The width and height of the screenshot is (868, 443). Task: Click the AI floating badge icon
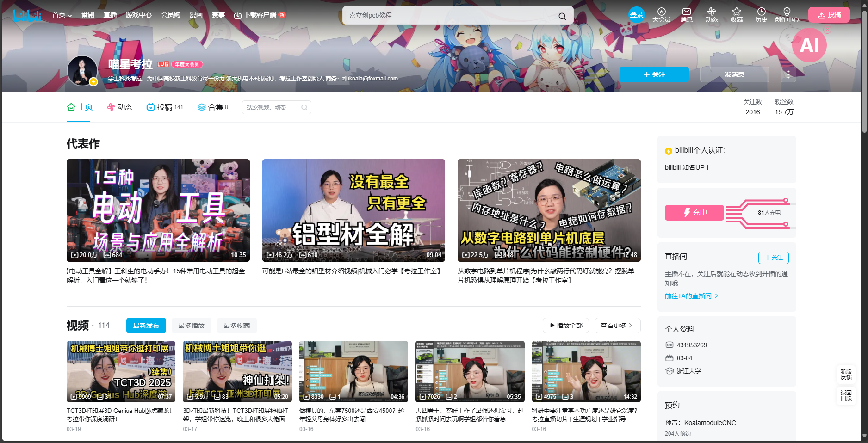tap(809, 45)
